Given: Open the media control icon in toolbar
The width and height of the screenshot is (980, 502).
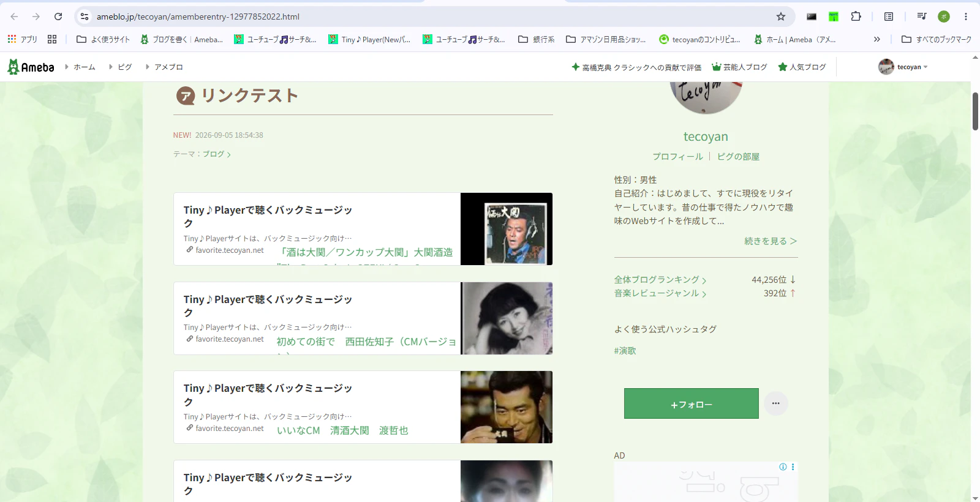Looking at the screenshot, I should tap(921, 17).
